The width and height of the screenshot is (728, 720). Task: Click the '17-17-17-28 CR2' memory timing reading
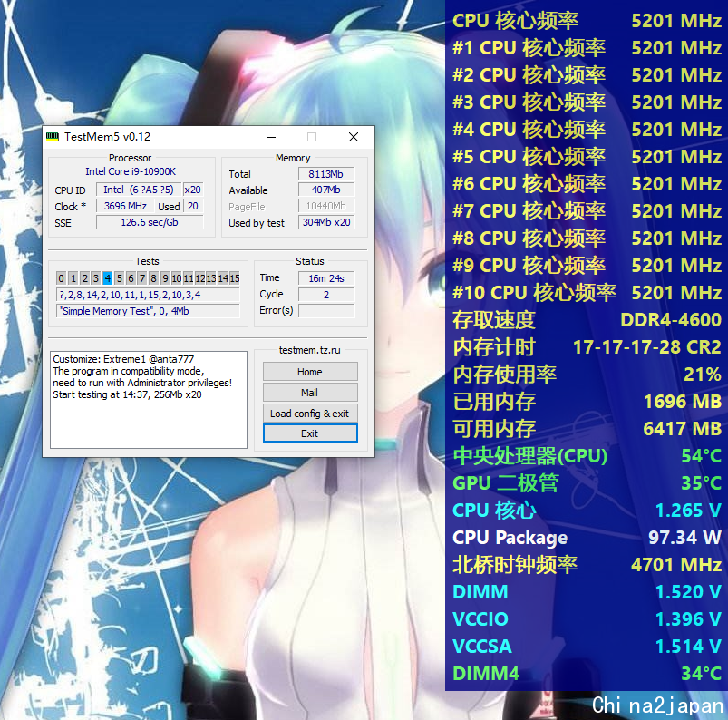pyautogui.click(x=647, y=347)
